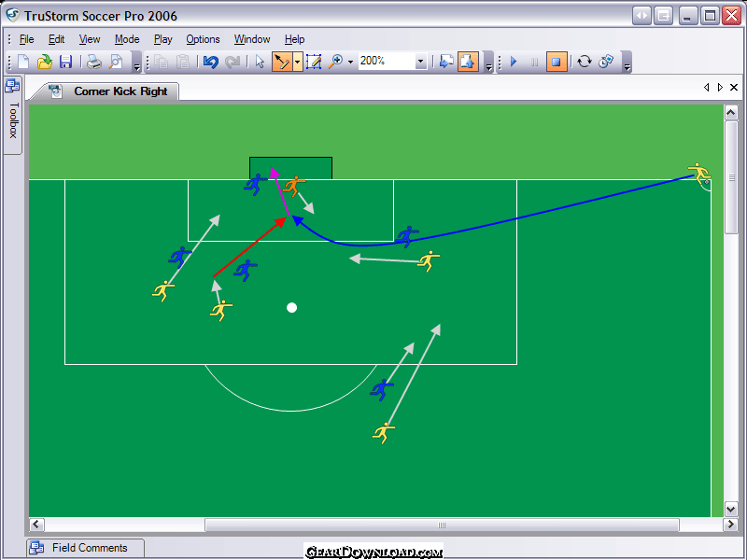The width and height of the screenshot is (747, 560).
Task: Select the lowest yellow player on field
Action: coord(384,433)
